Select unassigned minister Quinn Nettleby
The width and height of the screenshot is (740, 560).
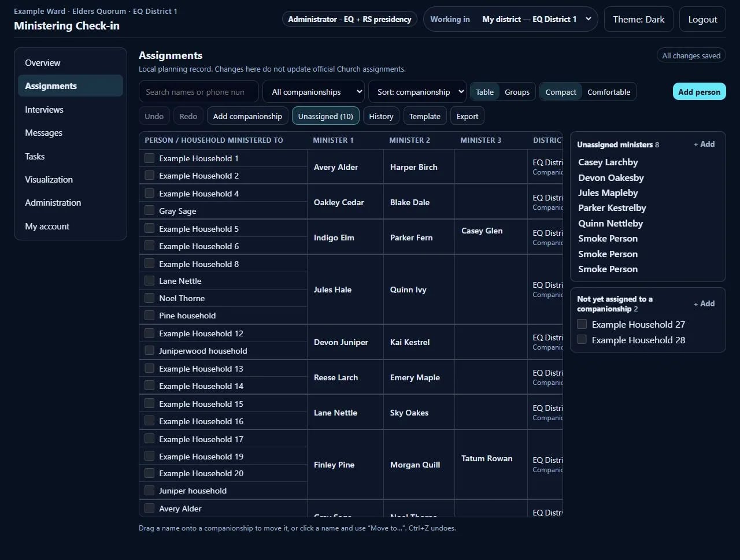point(610,223)
